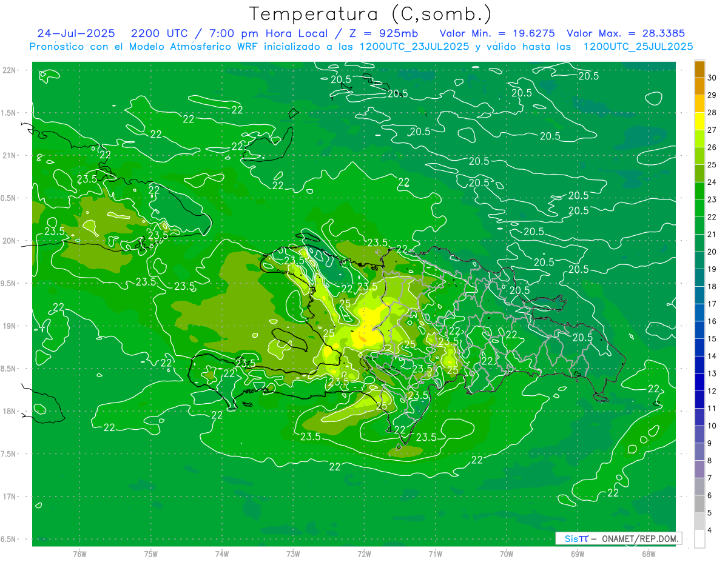The width and height of the screenshot is (728, 562).
Task: Pick the blue colorbar swatch between 15 and 16
Action: click(699, 330)
